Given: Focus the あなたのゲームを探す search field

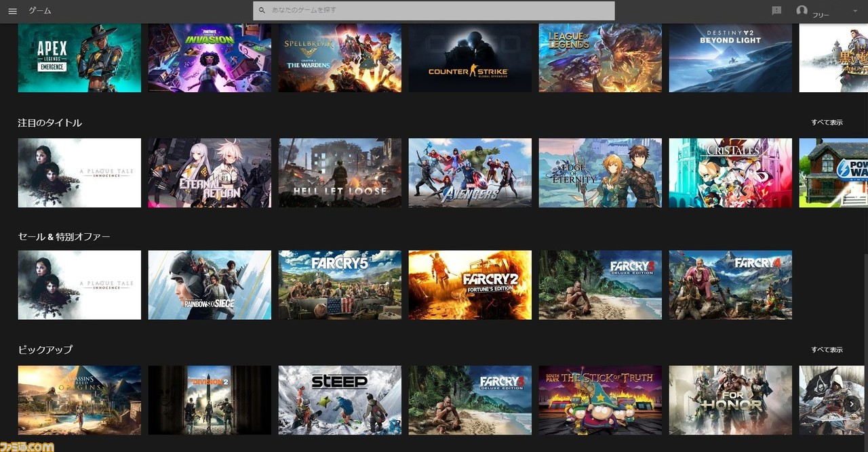Looking at the screenshot, I should [x=434, y=11].
